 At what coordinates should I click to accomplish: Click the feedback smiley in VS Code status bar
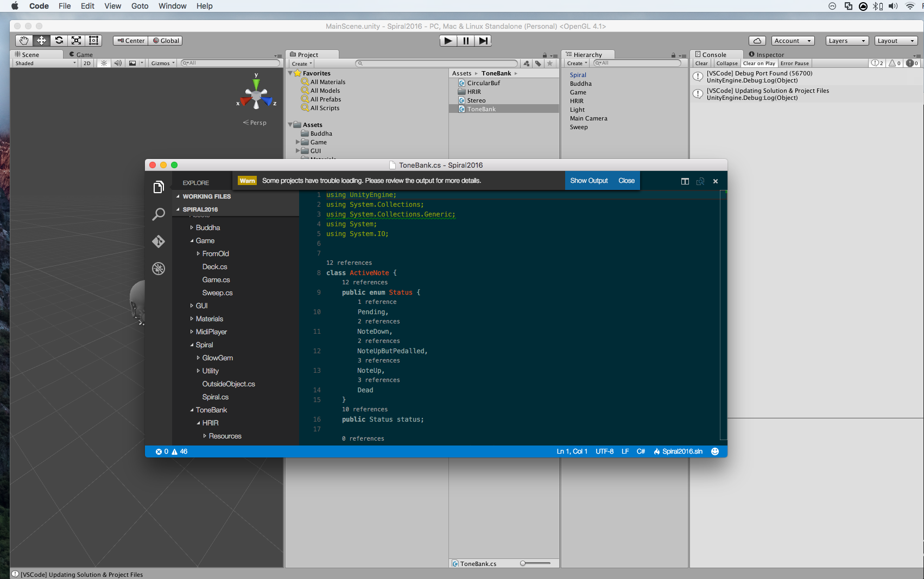click(715, 451)
